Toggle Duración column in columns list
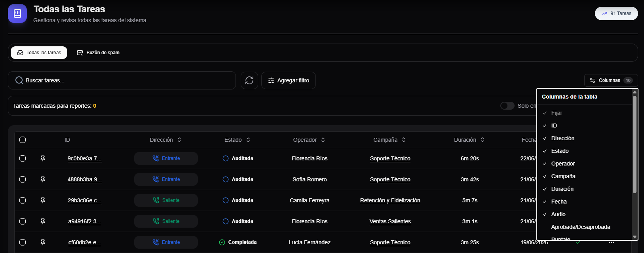 pos(584,189)
